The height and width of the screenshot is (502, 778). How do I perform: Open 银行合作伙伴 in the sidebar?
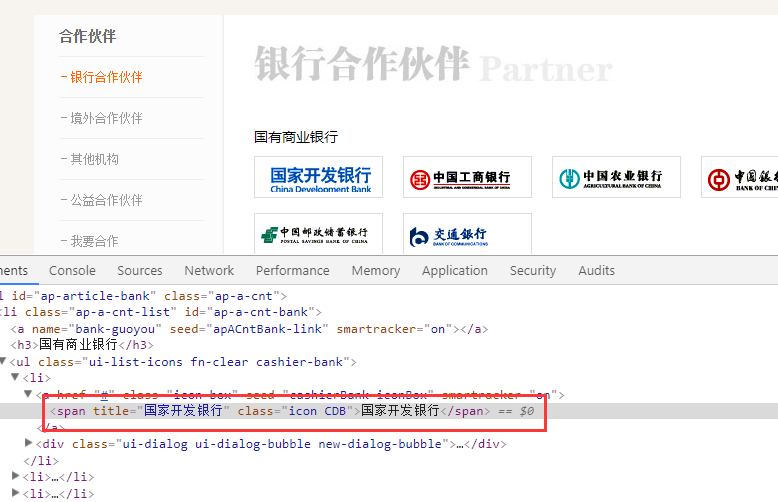106,77
